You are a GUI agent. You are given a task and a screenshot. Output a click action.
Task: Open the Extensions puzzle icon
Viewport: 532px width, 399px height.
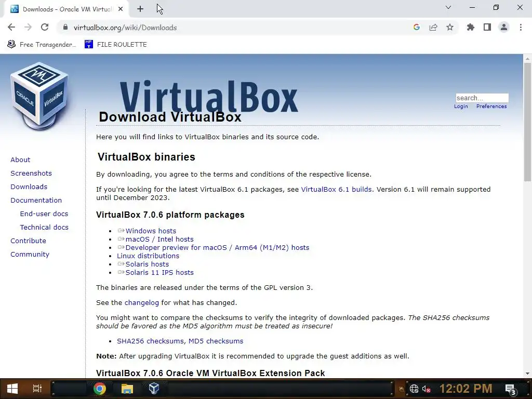tap(471, 28)
